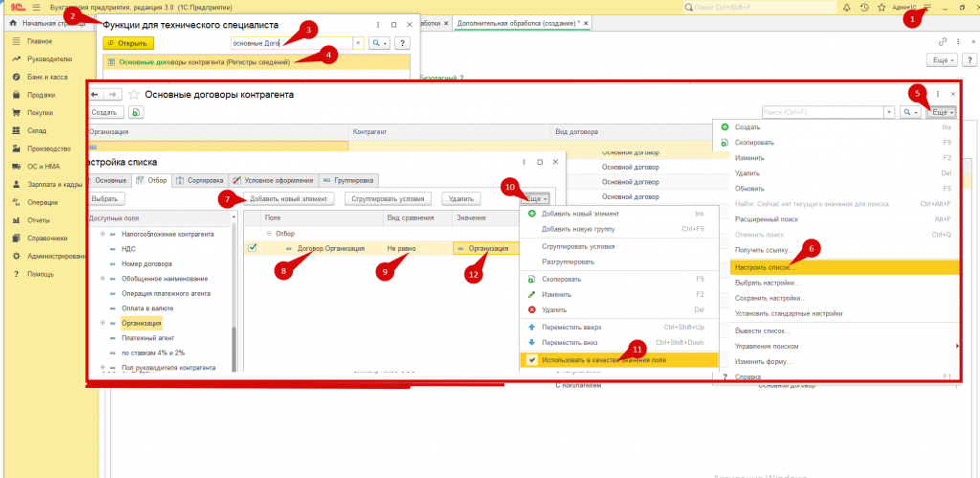Collapse the Отбор group node
This screenshot has width=980, height=478.
pos(268,234)
